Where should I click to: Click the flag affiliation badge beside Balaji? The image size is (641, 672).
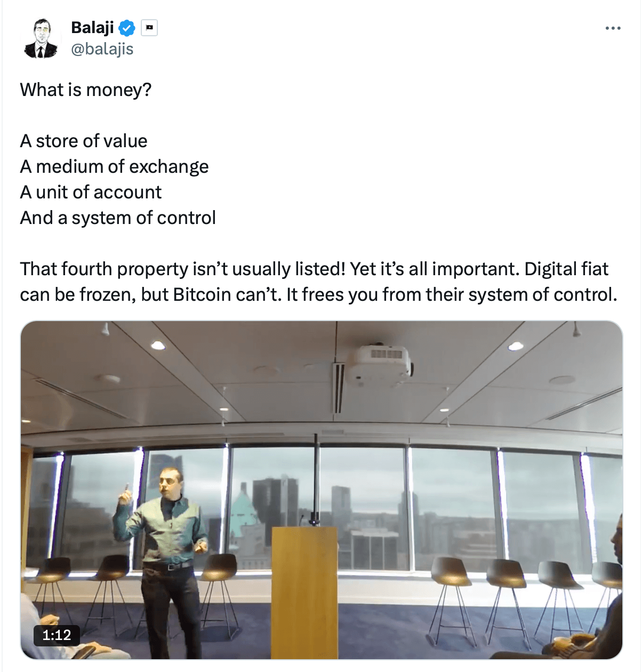[x=149, y=28]
